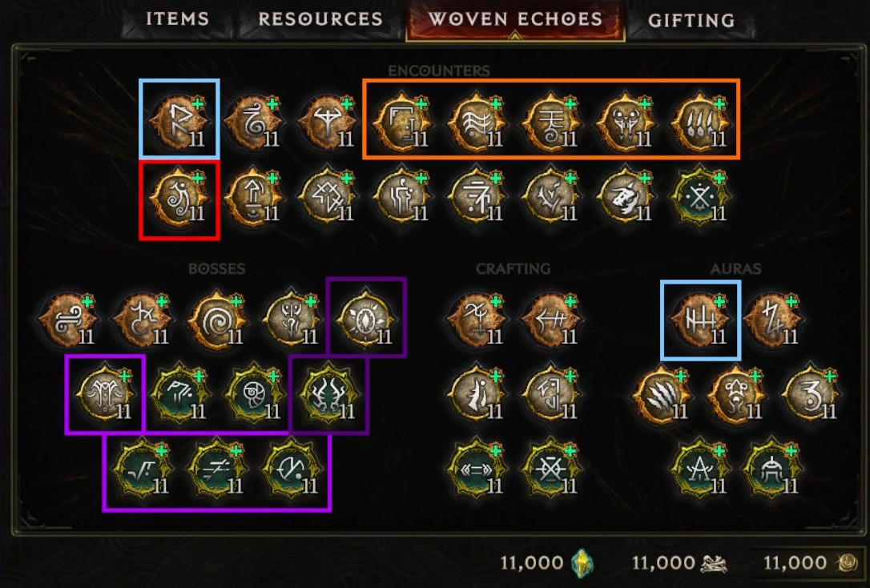
Task: Select the spiral Bosses echo
Action: (x=217, y=318)
